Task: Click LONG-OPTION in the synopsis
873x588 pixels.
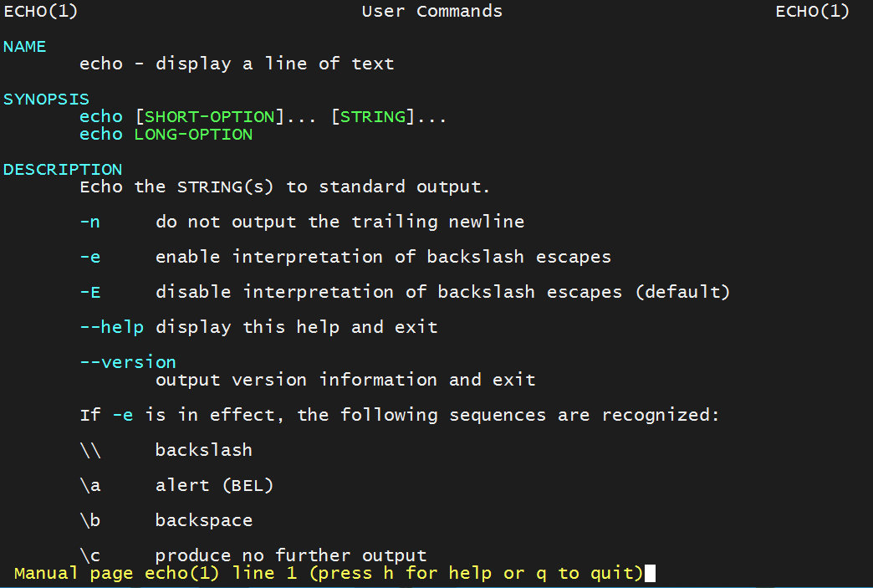Action: 193,135
